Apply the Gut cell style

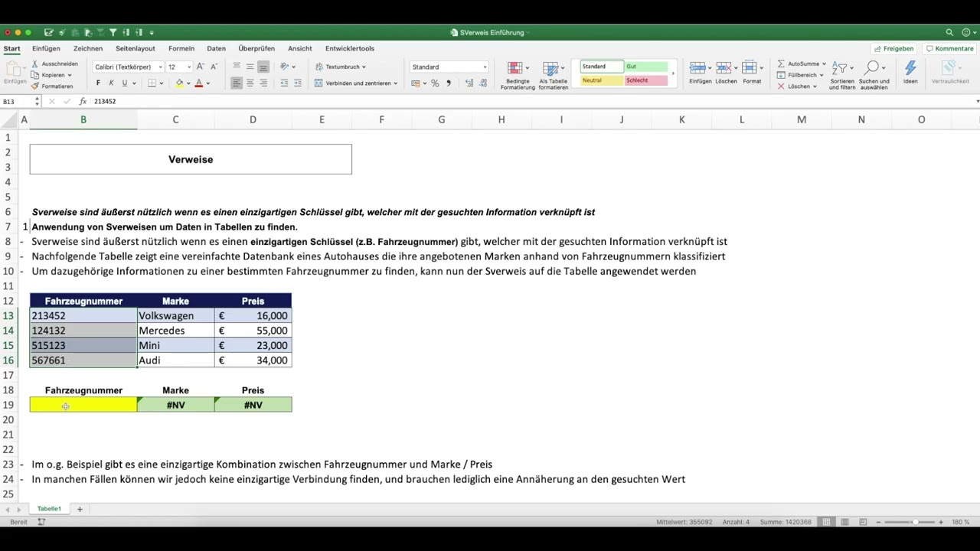[646, 67]
